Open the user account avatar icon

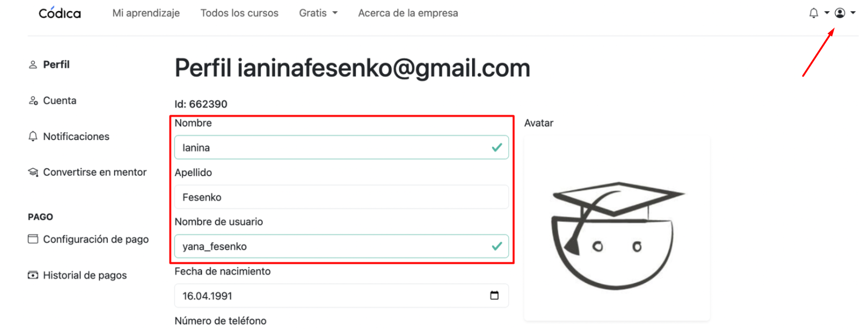pos(840,13)
